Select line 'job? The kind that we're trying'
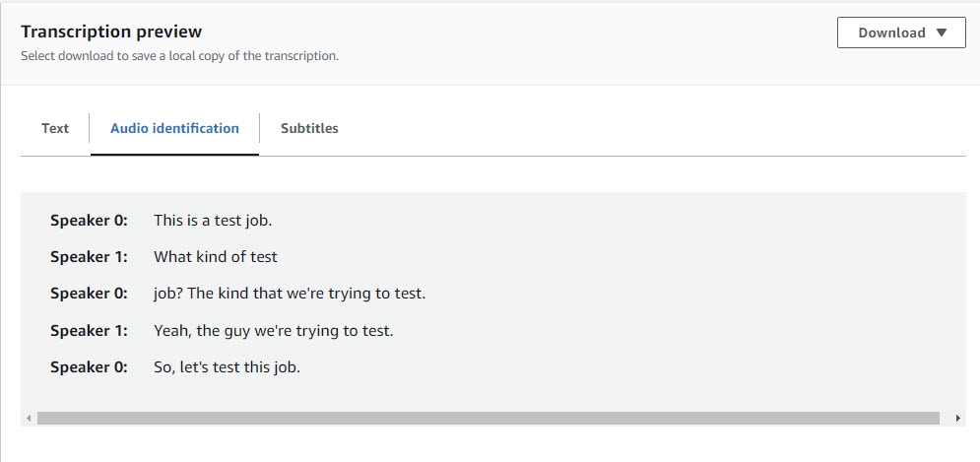This screenshot has width=980, height=462. coord(290,294)
